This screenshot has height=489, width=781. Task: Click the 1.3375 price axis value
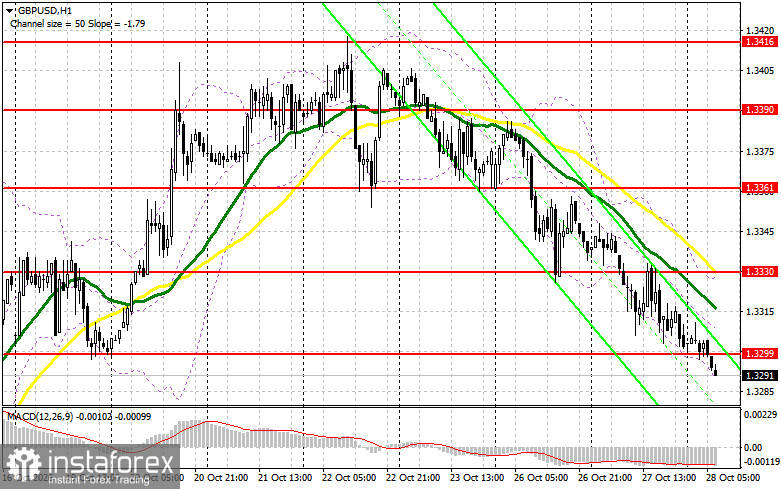coord(760,152)
